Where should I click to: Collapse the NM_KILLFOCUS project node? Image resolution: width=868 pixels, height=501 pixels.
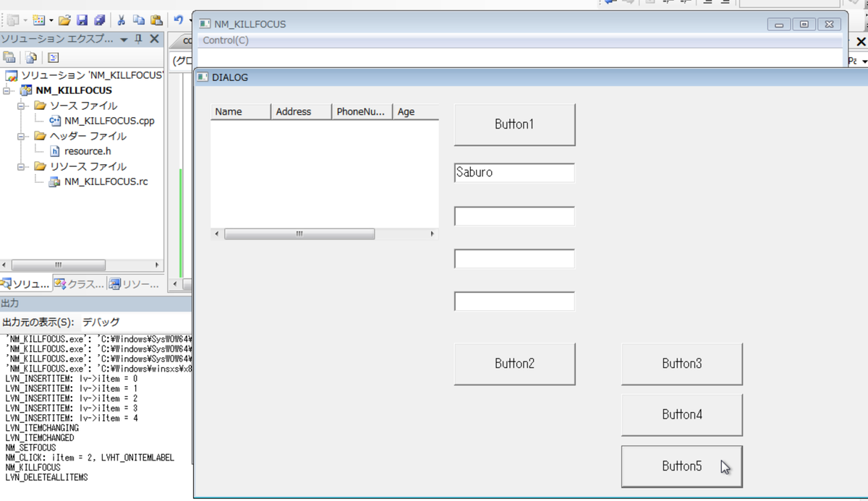(x=8, y=91)
